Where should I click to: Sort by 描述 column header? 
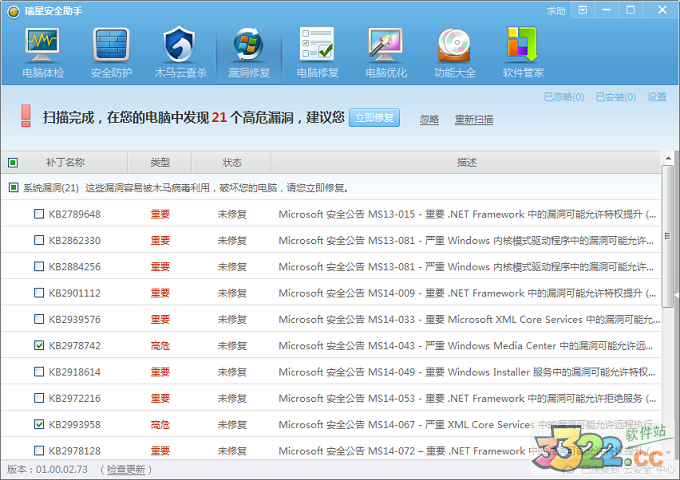coord(466,163)
